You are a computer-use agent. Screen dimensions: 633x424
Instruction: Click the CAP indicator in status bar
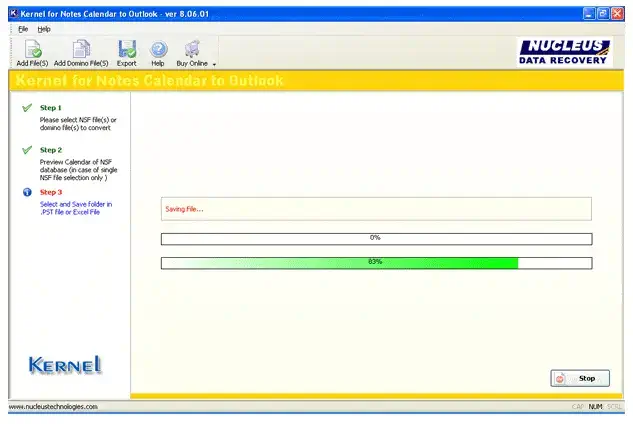(x=578, y=407)
